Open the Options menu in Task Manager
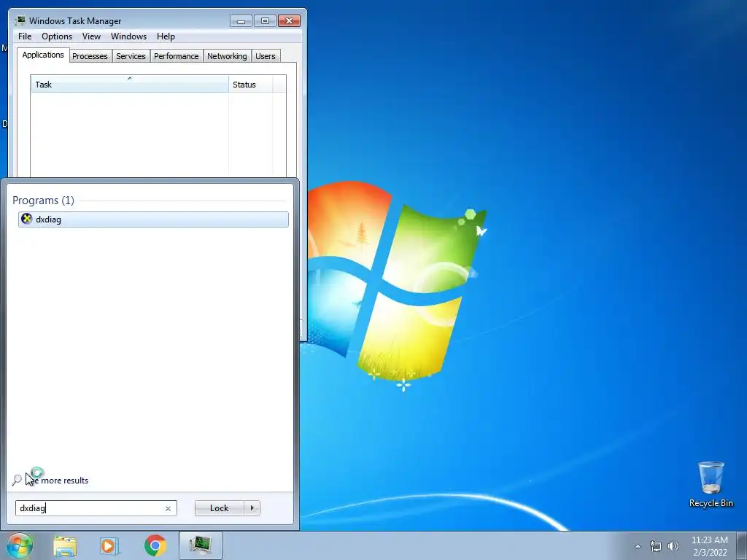This screenshot has height=560, width=747. (x=57, y=36)
